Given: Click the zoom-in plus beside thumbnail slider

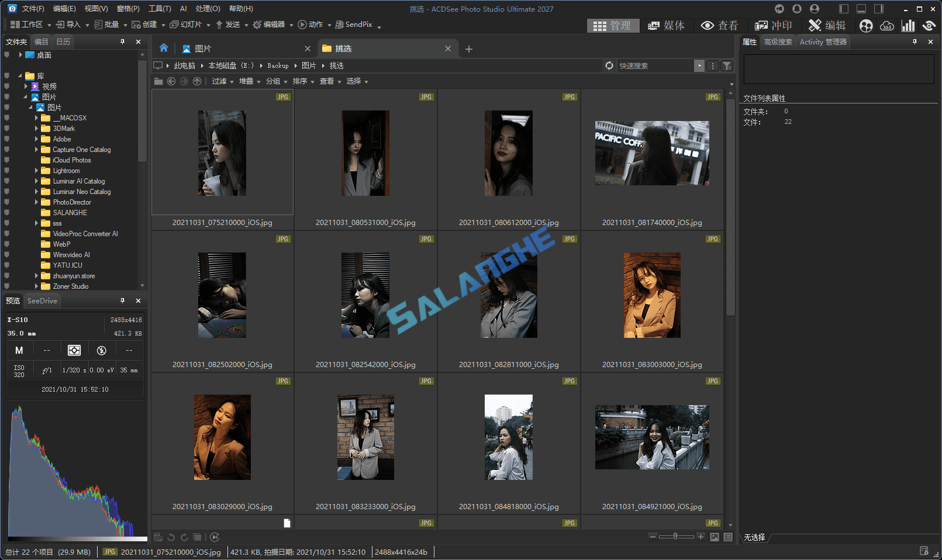Looking at the screenshot, I should 701,537.
